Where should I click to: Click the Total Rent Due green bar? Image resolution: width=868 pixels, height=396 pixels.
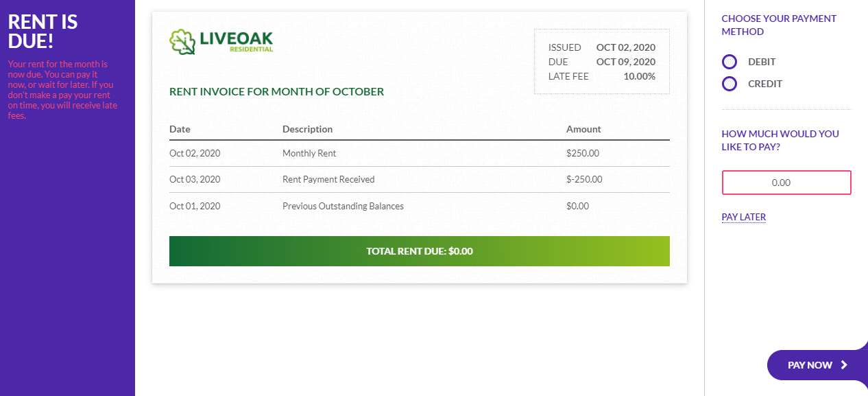coord(420,251)
